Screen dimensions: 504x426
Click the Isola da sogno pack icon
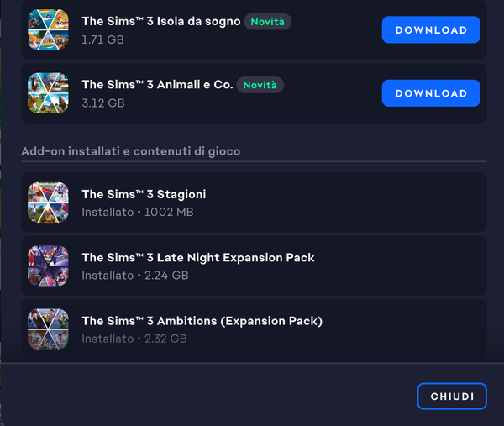click(x=48, y=30)
